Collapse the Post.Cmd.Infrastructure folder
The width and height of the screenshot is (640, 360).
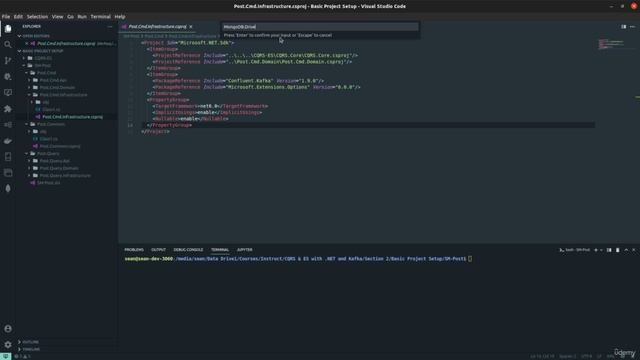(63, 95)
